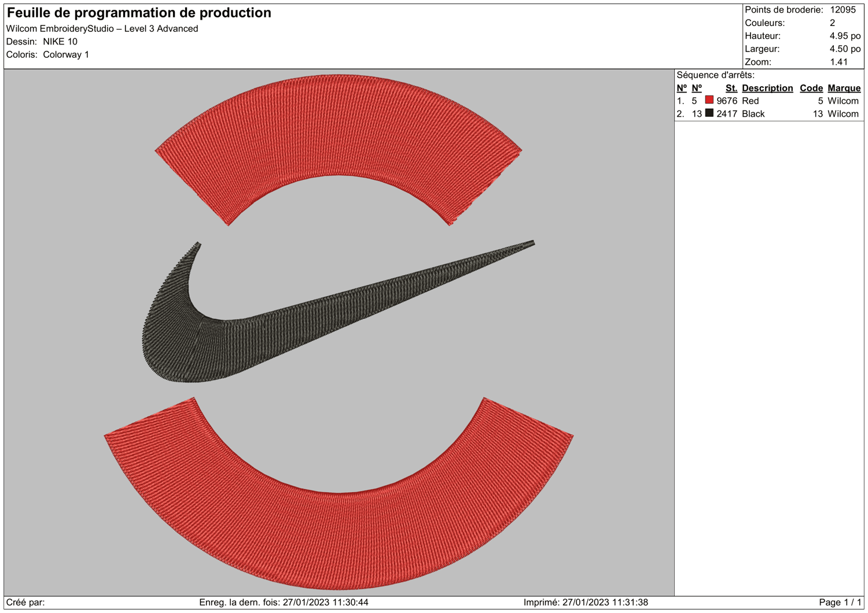Viewport: 868px width, 613px height.
Task: Click the 'Dessin:' label
Action: 21,42
